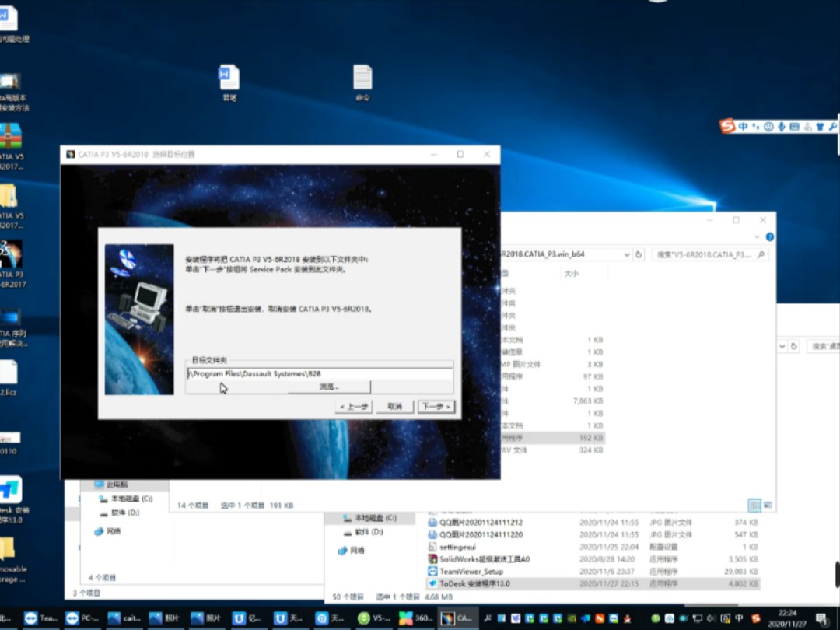Select 网络 in bottom-left explorer tree
Image resolution: width=840 pixels, height=630 pixels.
107,531
